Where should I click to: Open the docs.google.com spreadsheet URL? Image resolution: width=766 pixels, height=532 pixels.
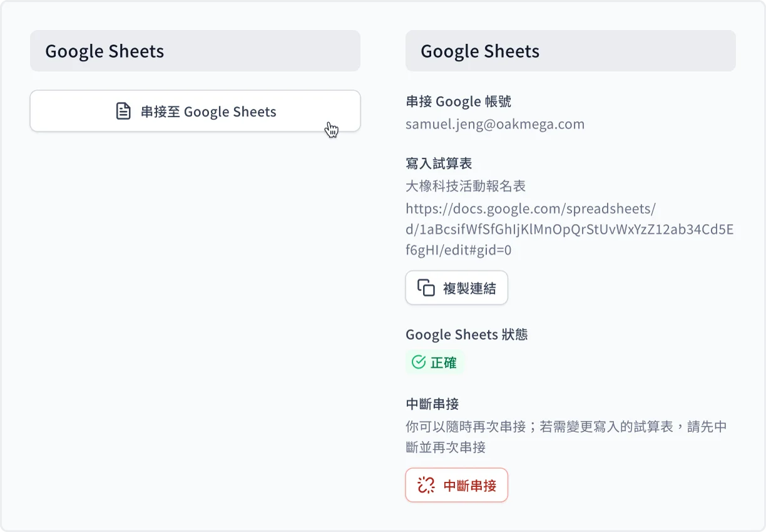point(569,230)
